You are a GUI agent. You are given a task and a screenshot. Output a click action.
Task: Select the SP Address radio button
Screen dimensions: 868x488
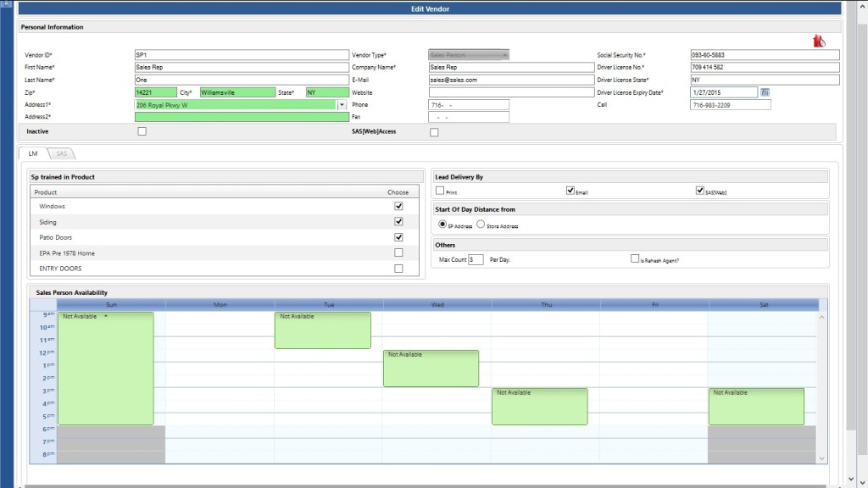(x=442, y=224)
